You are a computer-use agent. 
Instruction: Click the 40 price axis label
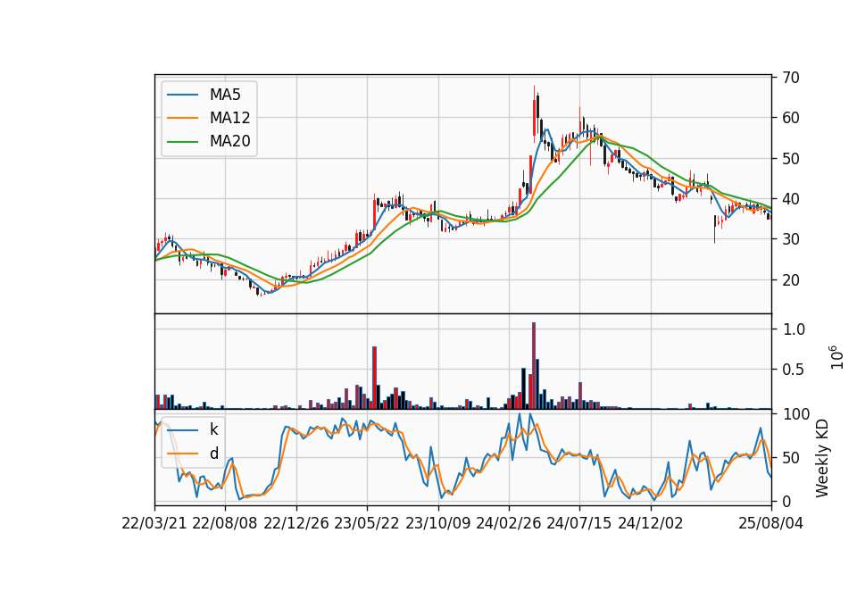click(x=790, y=199)
